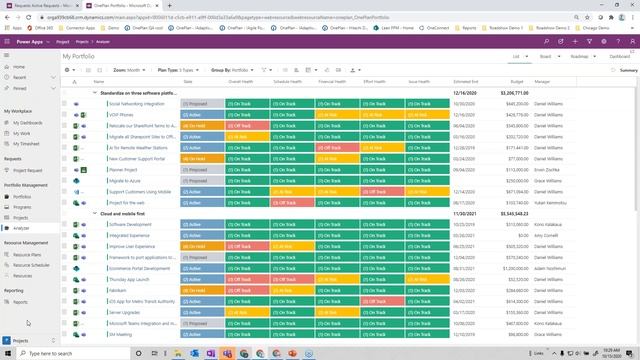Screen dimensions: 640x360
Task: Open Teams from Windows taskbar
Action: click(x=227, y=353)
